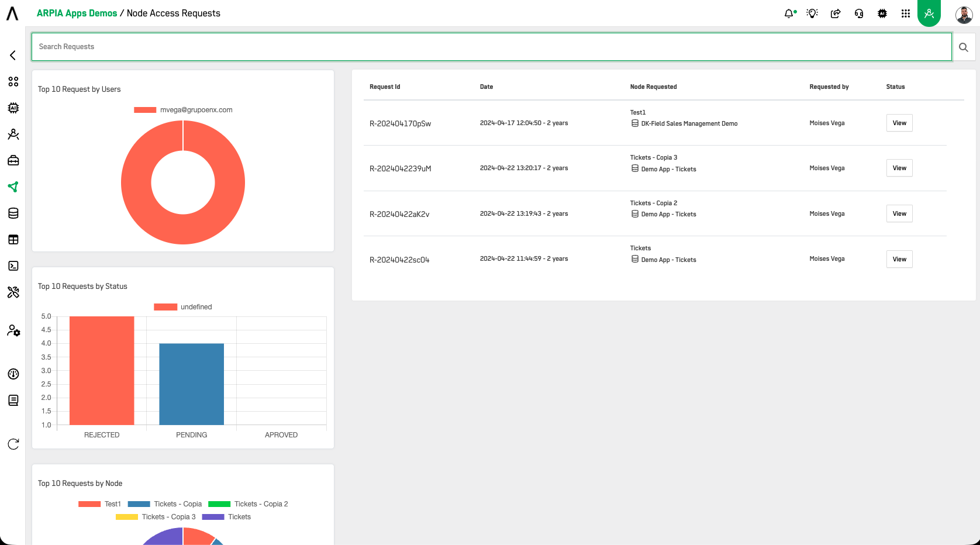Toggle the undefined legend swatch in the status chart

click(165, 307)
